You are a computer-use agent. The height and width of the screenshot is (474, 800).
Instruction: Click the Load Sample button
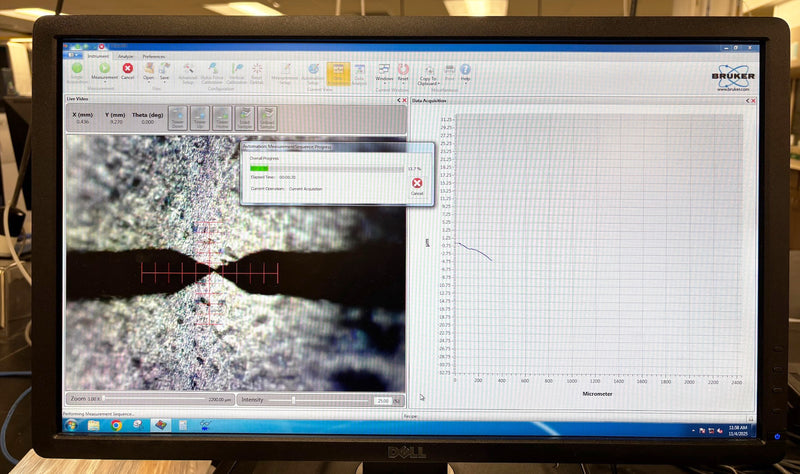pos(244,118)
